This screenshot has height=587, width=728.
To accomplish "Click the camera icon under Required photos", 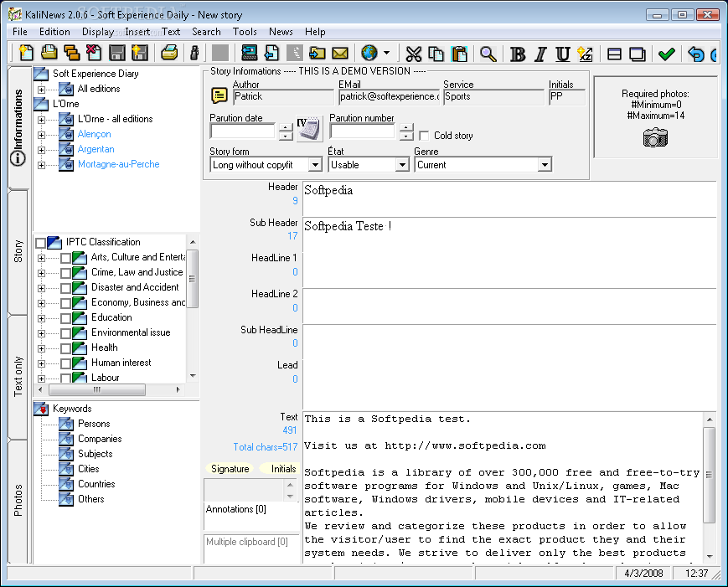I will point(655,137).
